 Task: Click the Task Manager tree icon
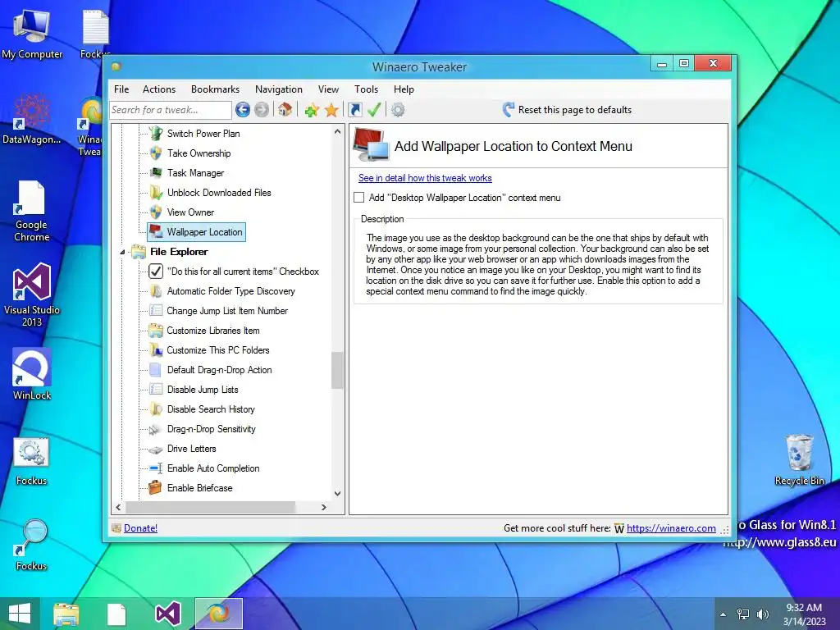click(156, 172)
